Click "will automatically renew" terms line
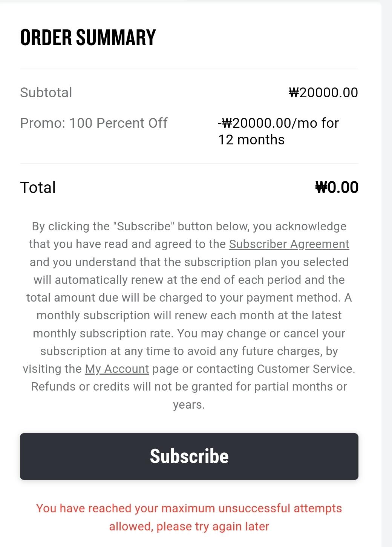The height and width of the screenshot is (547, 392). (189, 280)
